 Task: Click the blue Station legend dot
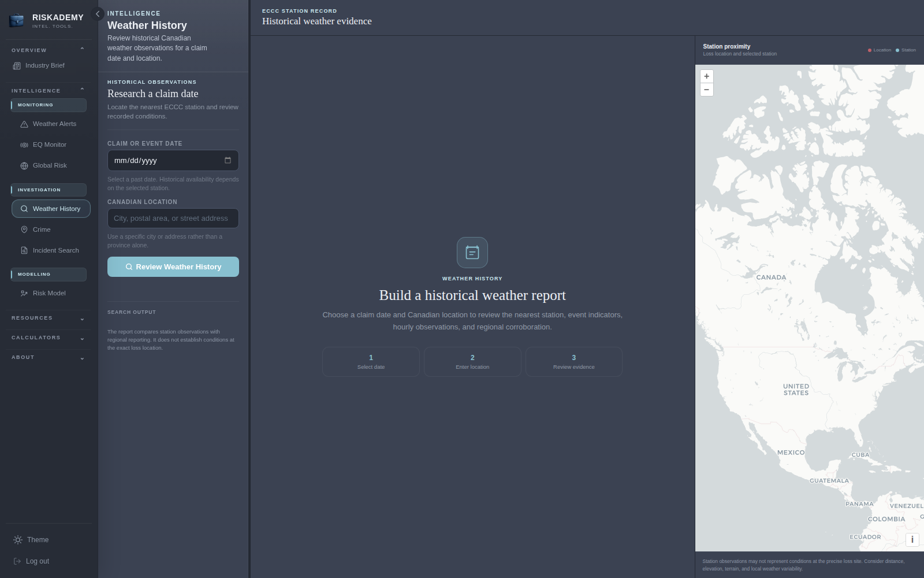[897, 50]
